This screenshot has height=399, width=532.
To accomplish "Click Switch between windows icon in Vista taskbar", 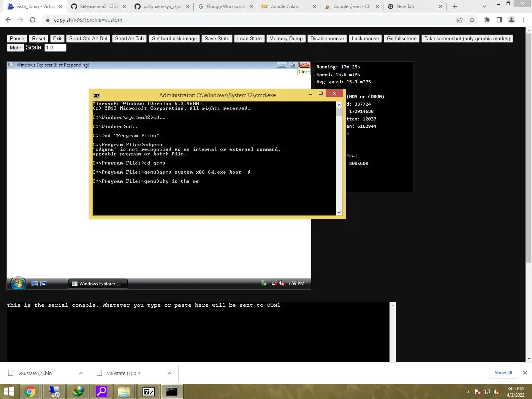I will pos(43,283).
